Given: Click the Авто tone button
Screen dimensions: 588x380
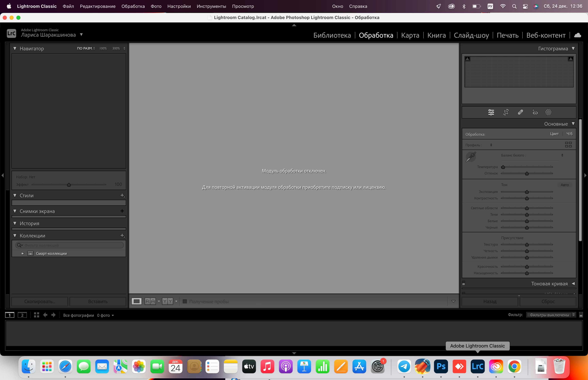Looking at the screenshot, I should pos(565,185).
